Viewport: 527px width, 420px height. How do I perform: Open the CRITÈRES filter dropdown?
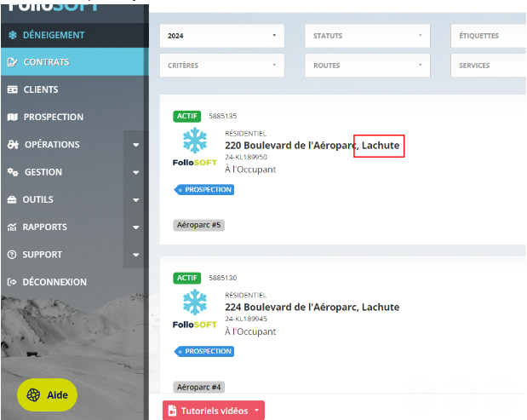222,66
